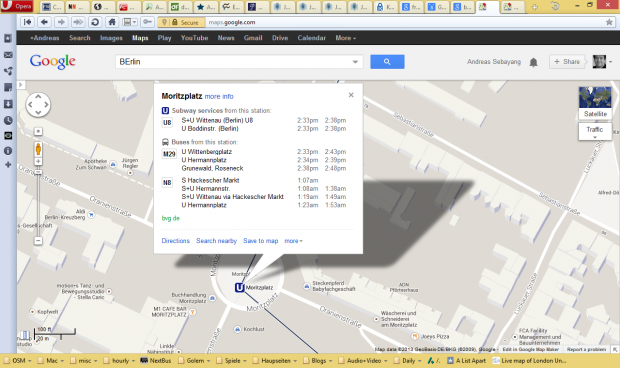Open the closed tabs trash icon
The image size is (620, 368).
click(x=556, y=6)
